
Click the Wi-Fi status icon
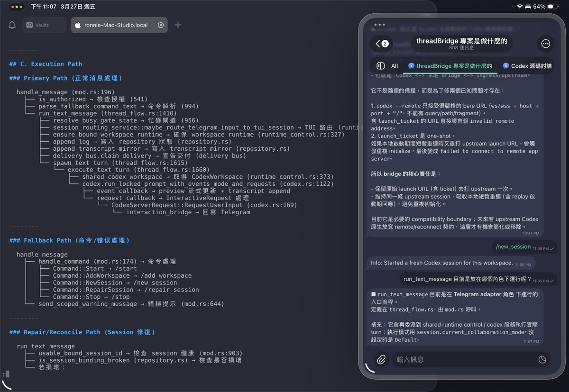(520, 7)
